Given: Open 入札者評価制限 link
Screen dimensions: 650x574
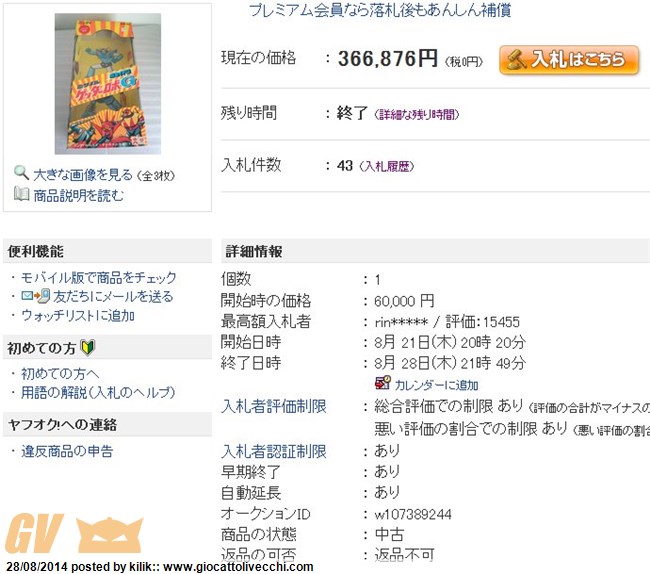Looking at the screenshot, I should pyautogui.click(x=274, y=406).
